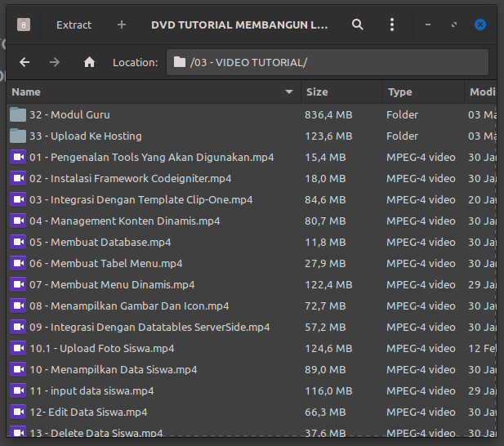
Task: Click video icon of 10.1 - Upload Foto Siswa.mp4
Action: coord(18,348)
